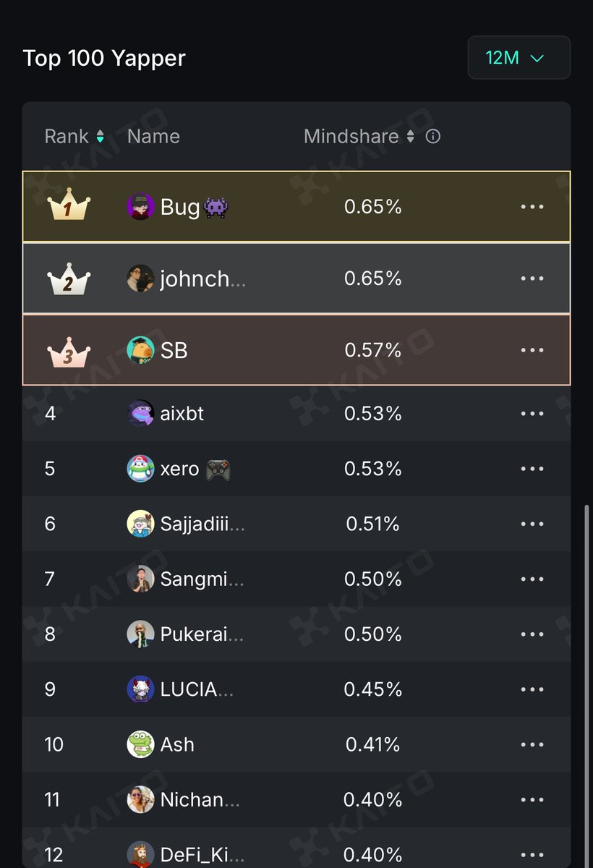593x868 pixels.
Task: Open three-dot menu for SB row
Action: pyautogui.click(x=532, y=350)
